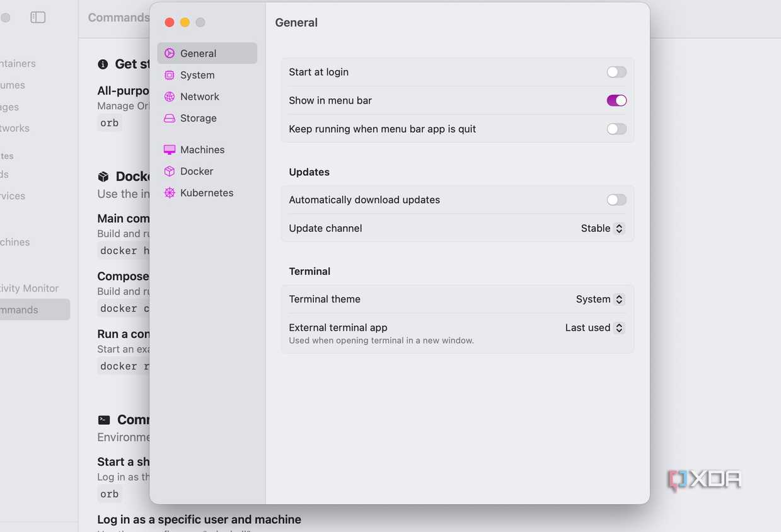Minimize settings window with yellow button

185,22
